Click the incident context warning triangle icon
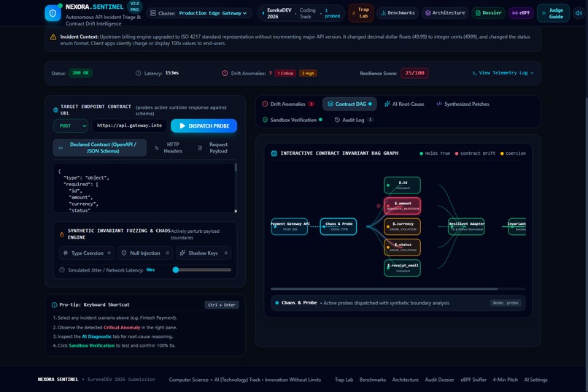The width and height of the screenshot is (588, 392). [x=53, y=37]
